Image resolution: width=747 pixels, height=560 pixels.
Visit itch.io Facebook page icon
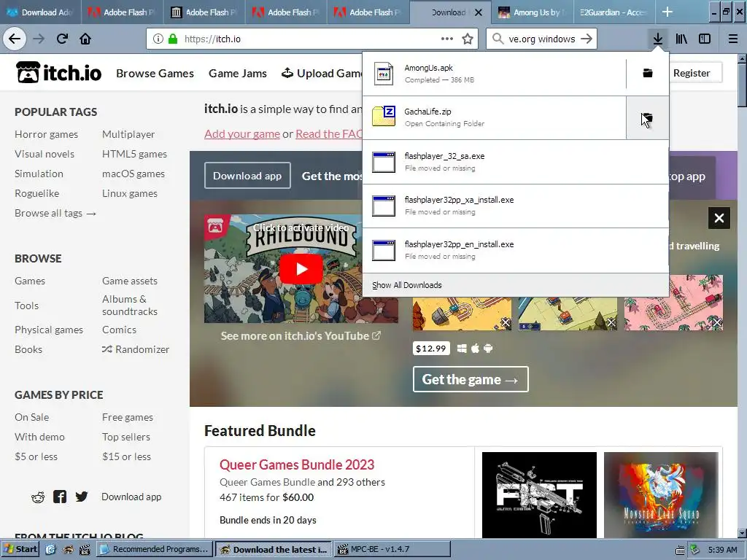(60, 497)
